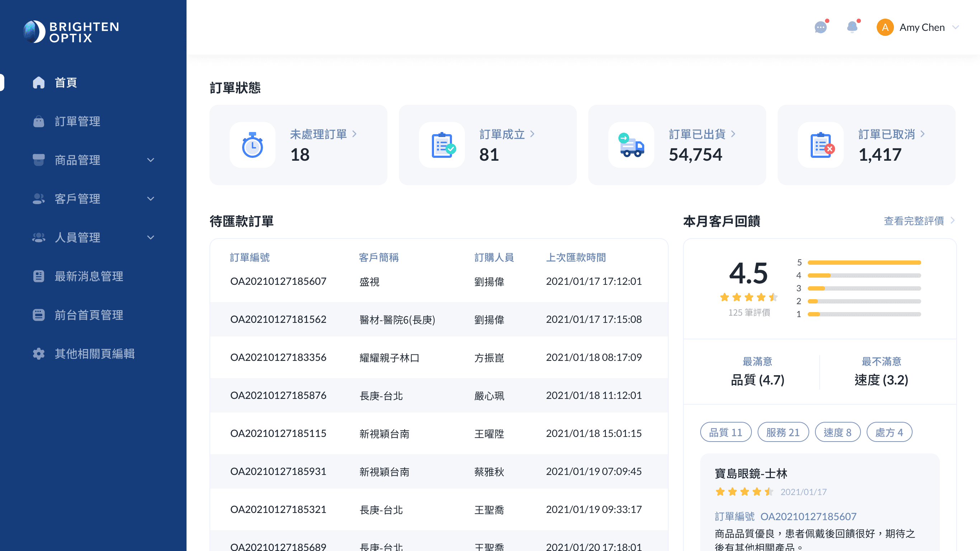
Task: Click the clipboard checkmark order-created icon
Action: pos(442,145)
